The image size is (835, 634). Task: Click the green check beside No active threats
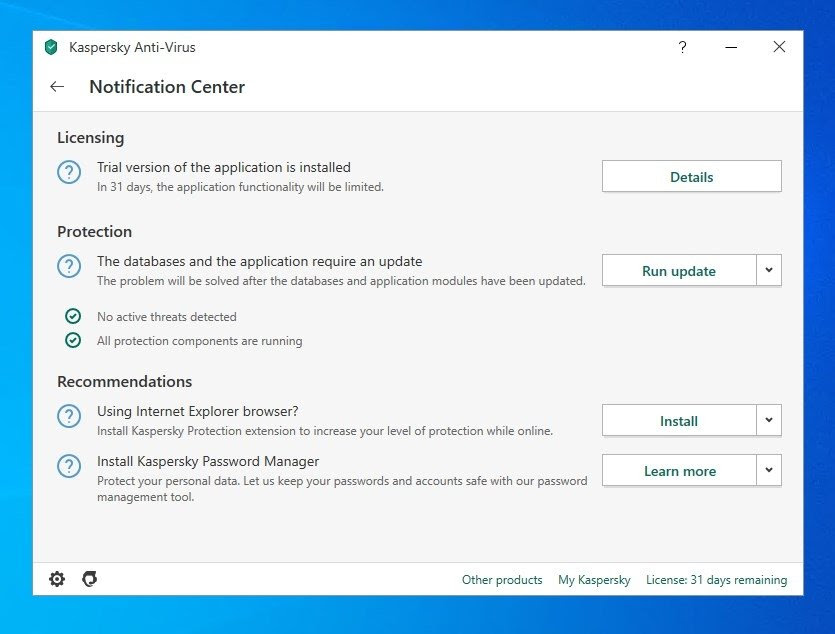(x=73, y=316)
